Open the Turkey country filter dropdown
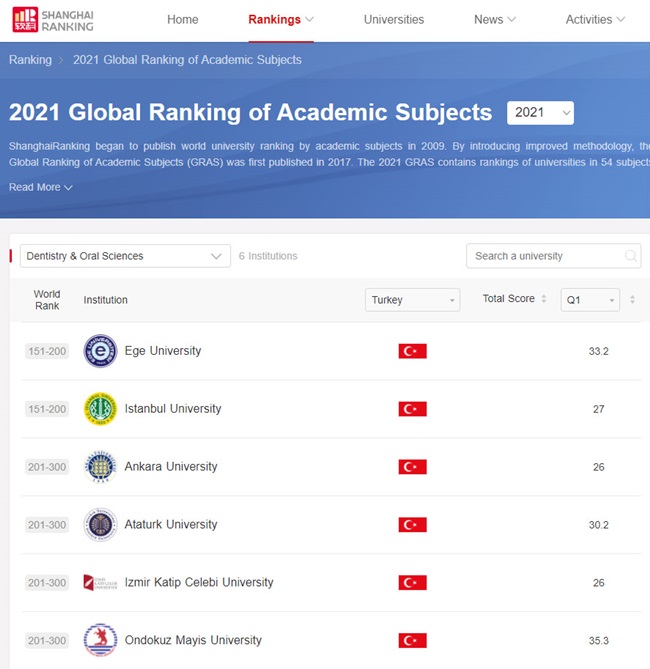 click(412, 300)
